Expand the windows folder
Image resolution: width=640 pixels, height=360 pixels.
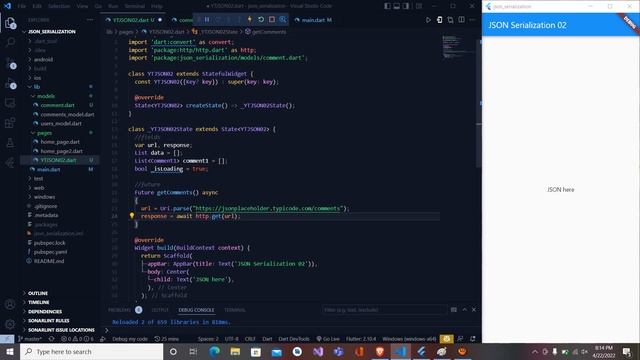[x=44, y=197]
